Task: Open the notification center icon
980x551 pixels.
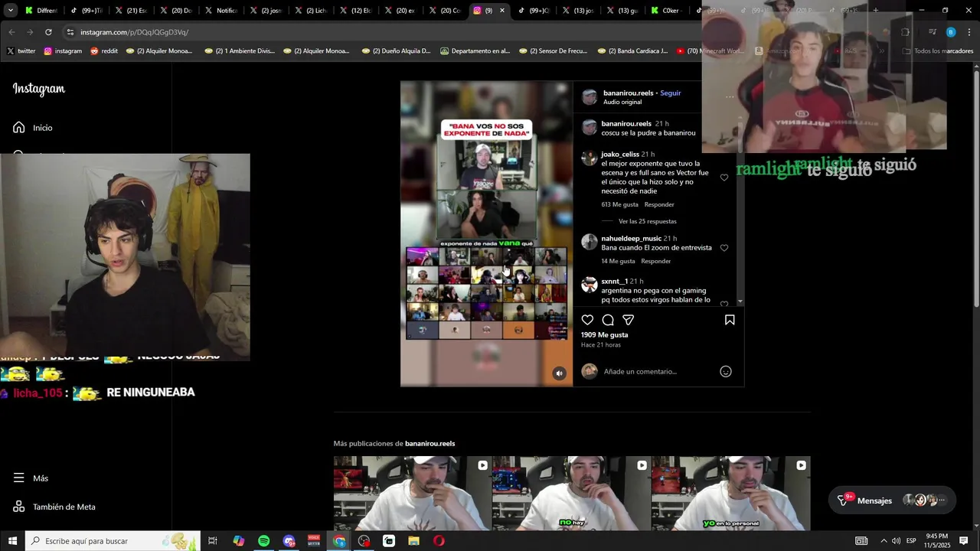Action: coord(965,541)
